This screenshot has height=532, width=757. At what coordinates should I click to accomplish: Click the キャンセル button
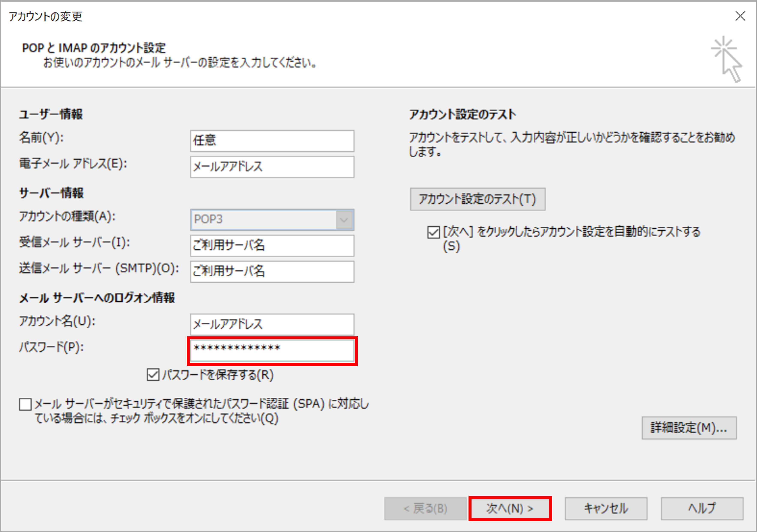click(x=606, y=509)
